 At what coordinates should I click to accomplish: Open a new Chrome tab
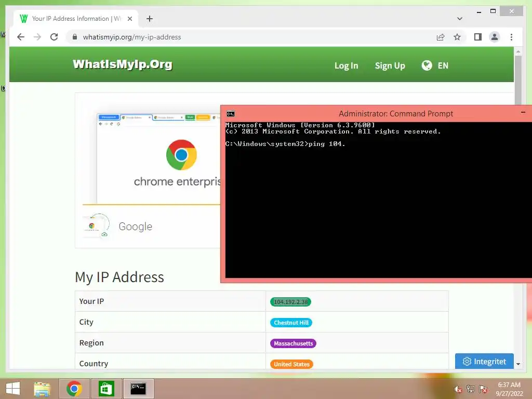[150, 19]
